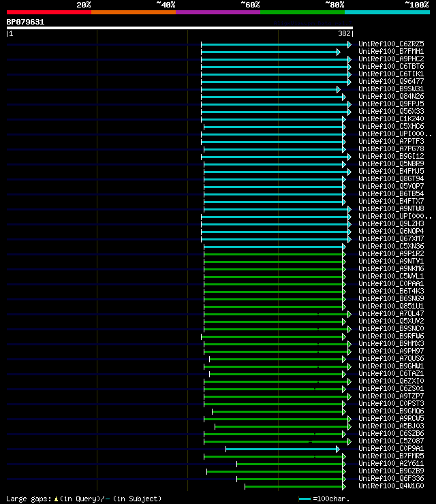Select the green alignment bar for UniRef100_A9P1R2
This screenshot has height=504, width=436.
[275, 254]
